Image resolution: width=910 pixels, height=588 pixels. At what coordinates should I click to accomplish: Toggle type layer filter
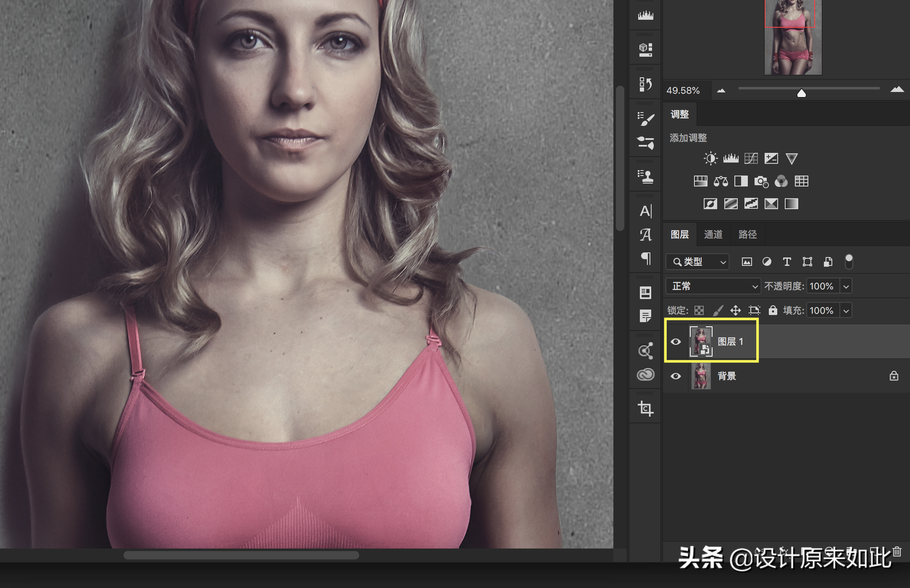pos(787,262)
